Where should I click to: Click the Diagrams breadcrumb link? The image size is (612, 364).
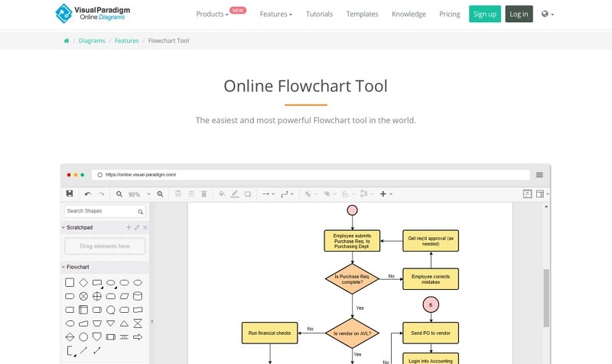pyautogui.click(x=92, y=41)
